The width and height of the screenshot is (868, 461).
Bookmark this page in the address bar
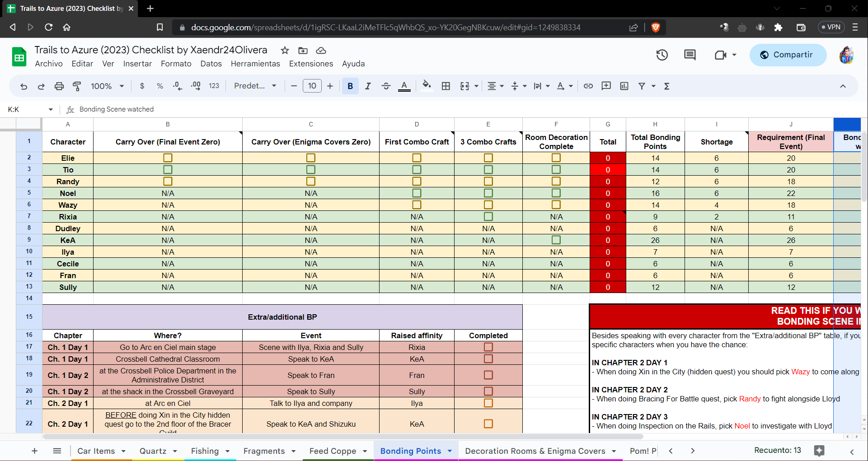coord(160,28)
